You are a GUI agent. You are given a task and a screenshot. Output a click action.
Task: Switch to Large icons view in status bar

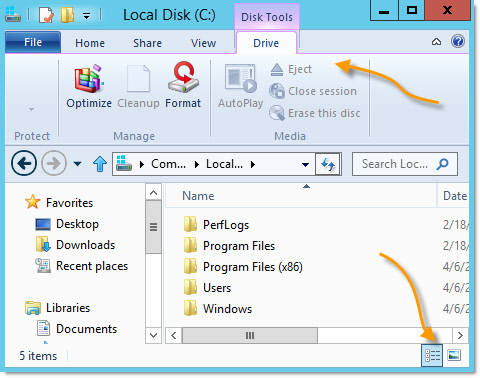coord(454,355)
